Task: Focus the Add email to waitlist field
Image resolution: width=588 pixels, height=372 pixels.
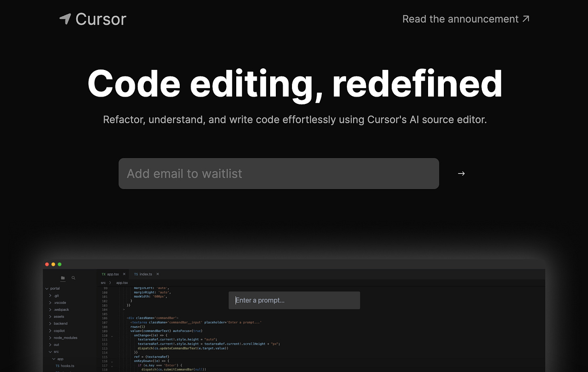Action: coord(279,173)
